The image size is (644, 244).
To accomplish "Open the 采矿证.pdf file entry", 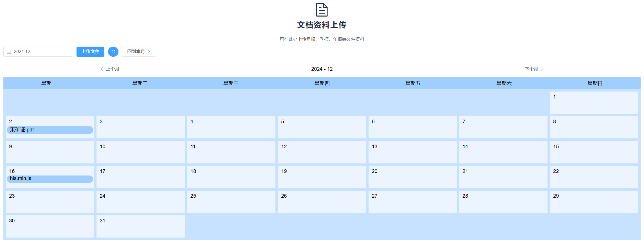I will [x=50, y=130].
